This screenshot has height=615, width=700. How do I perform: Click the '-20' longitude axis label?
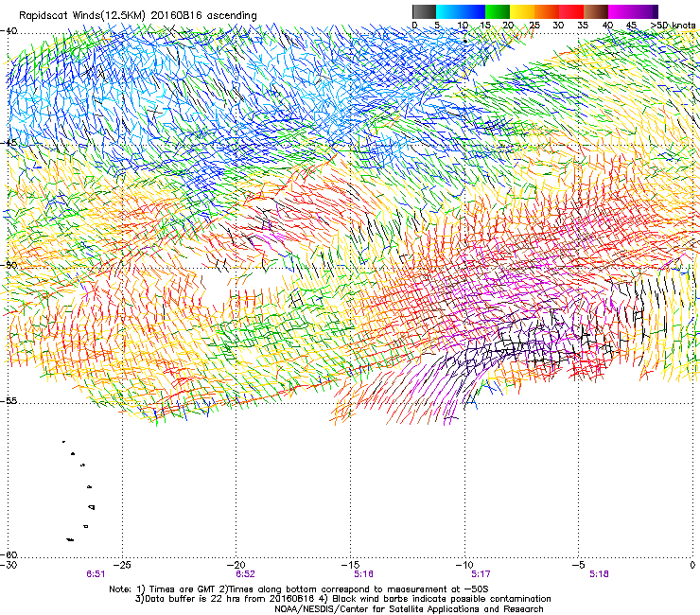(236, 565)
